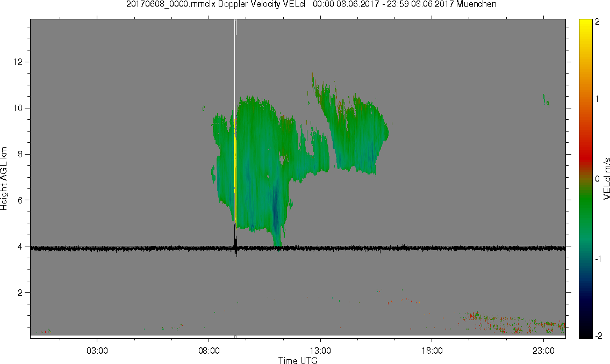
Task: Click the plot title text at top
Action: pos(311,4)
